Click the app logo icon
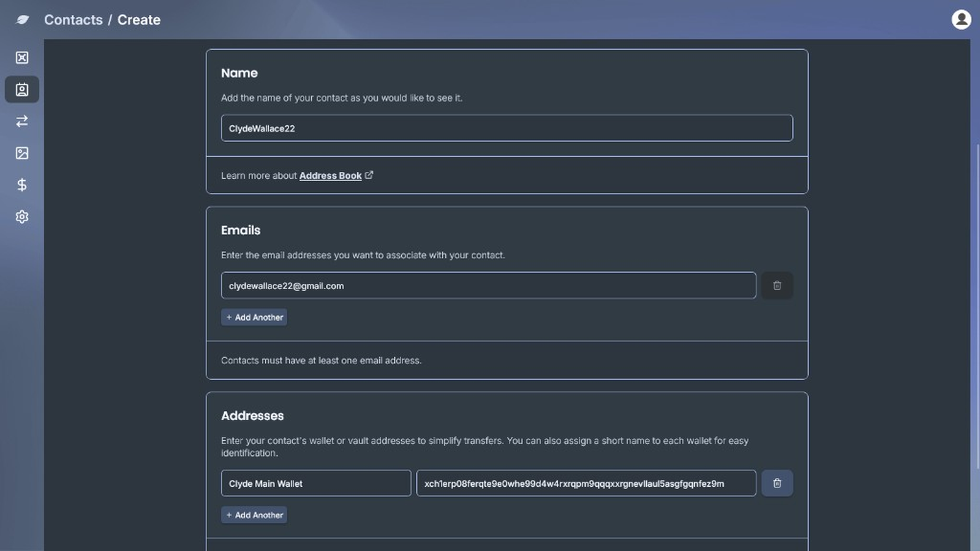 [23, 20]
